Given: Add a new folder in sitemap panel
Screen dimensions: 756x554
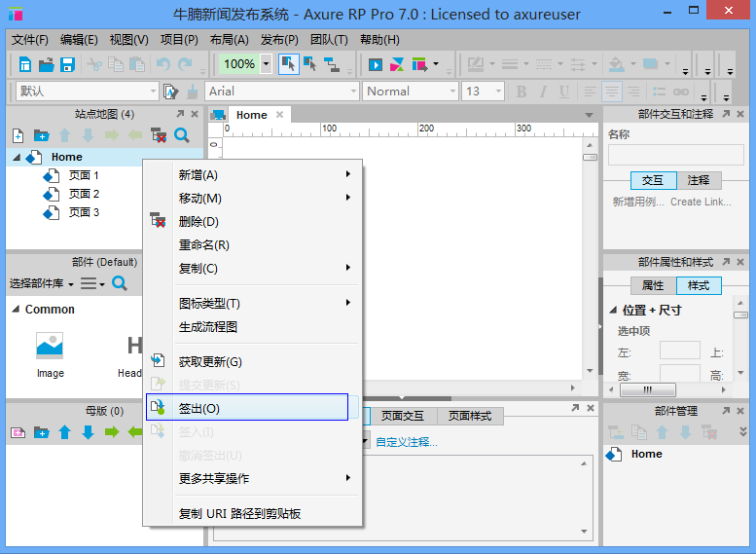Looking at the screenshot, I should coord(41,135).
